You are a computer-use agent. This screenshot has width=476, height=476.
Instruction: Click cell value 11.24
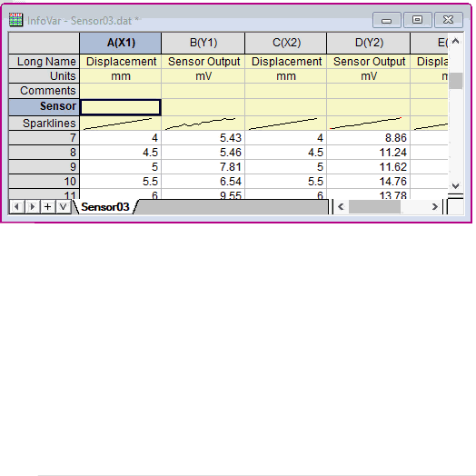(x=369, y=153)
